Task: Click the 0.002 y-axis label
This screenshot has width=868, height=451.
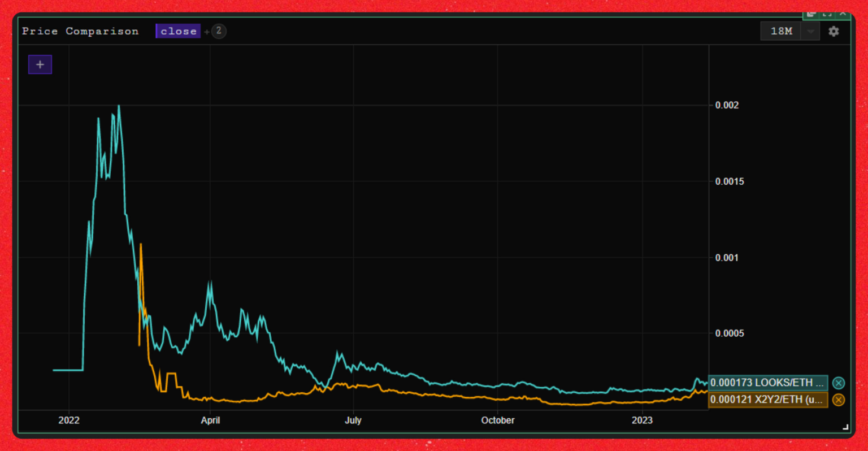Action: tap(727, 105)
